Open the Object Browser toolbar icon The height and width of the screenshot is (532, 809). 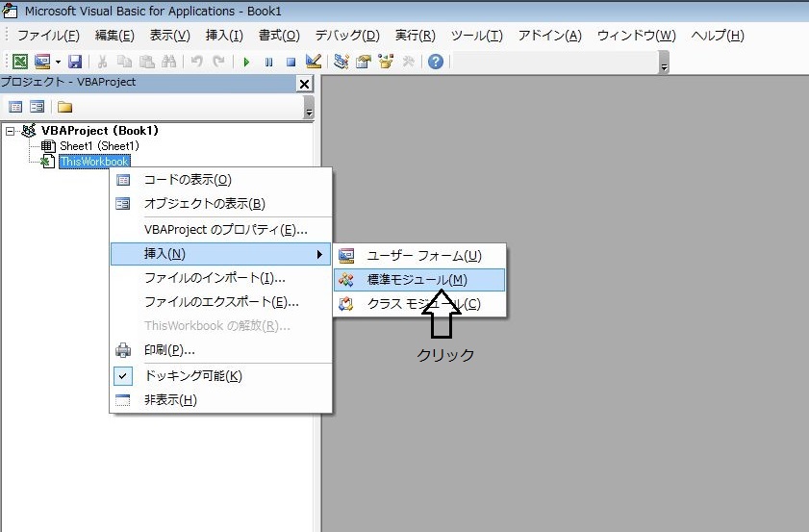pyautogui.click(x=386, y=62)
